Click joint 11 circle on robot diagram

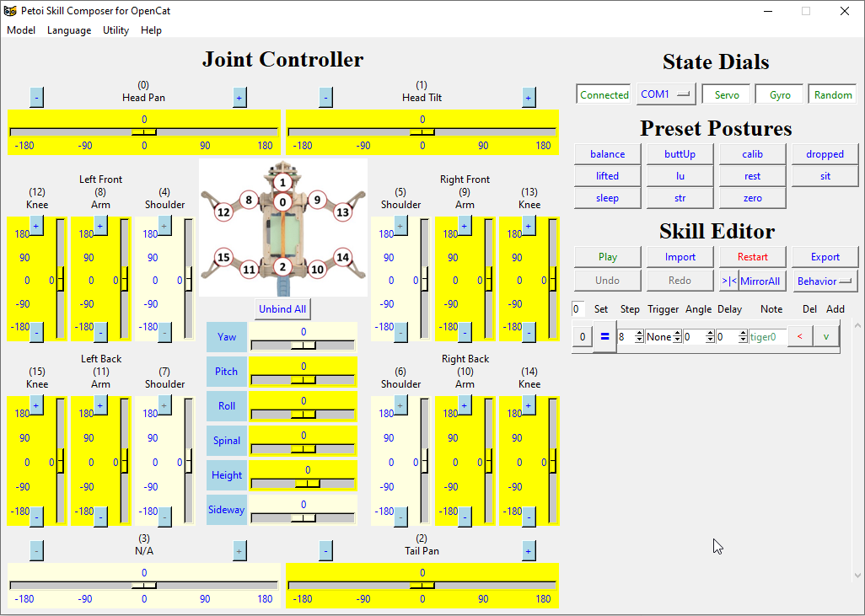click(x=249, y=270)
